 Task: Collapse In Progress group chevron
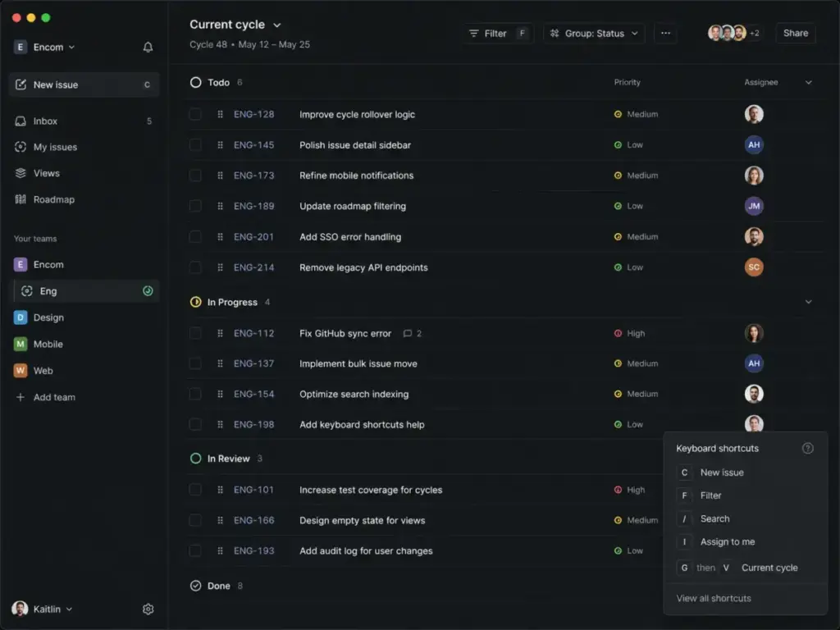point(808,302)
